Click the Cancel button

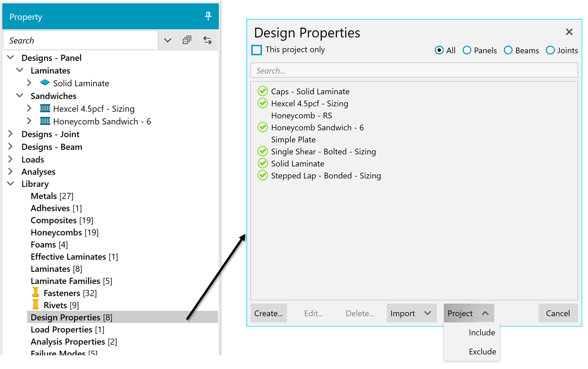coord(558,313)
